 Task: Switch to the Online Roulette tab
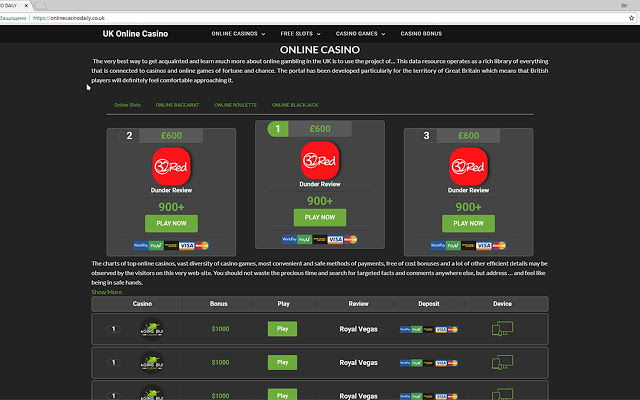[x=236, y=105]
